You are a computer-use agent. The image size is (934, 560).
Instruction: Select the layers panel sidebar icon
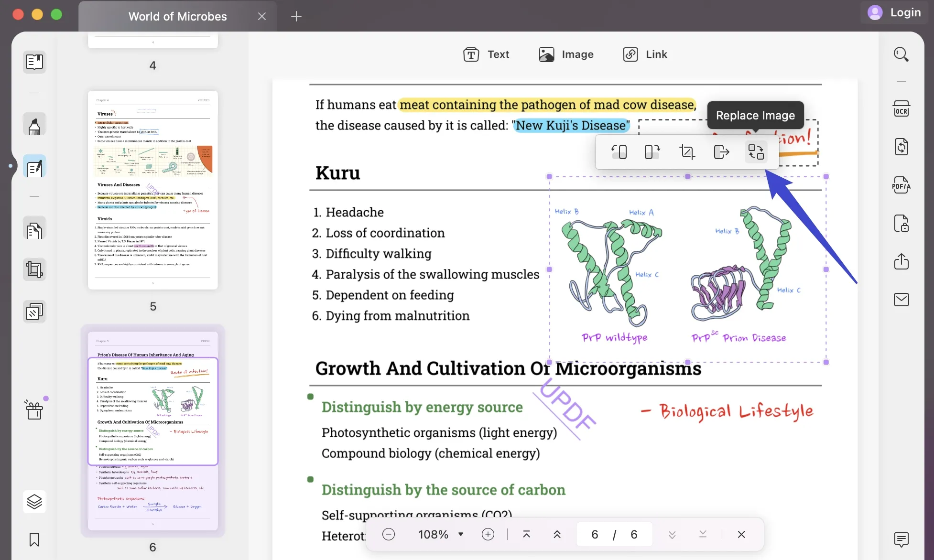click(x=34, y=501)
